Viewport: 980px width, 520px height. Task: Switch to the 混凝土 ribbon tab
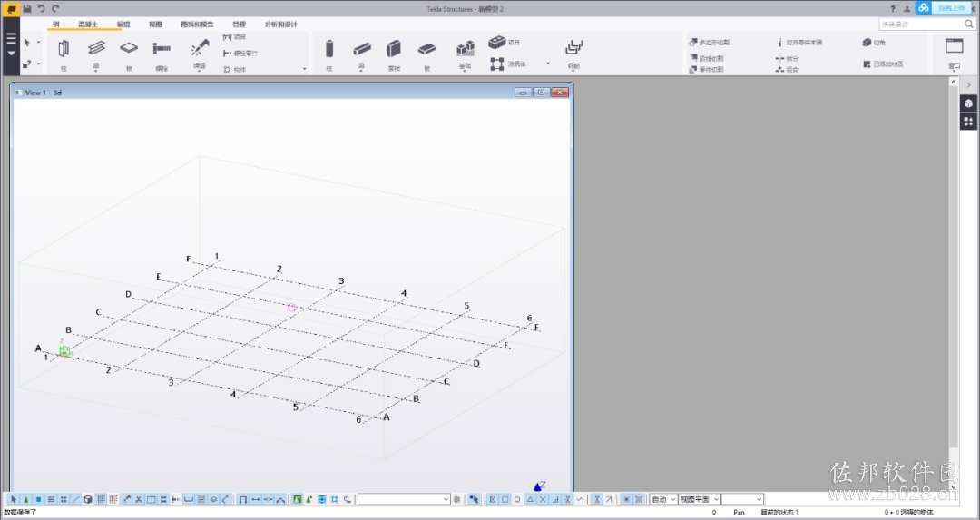[x=88, y=25]
